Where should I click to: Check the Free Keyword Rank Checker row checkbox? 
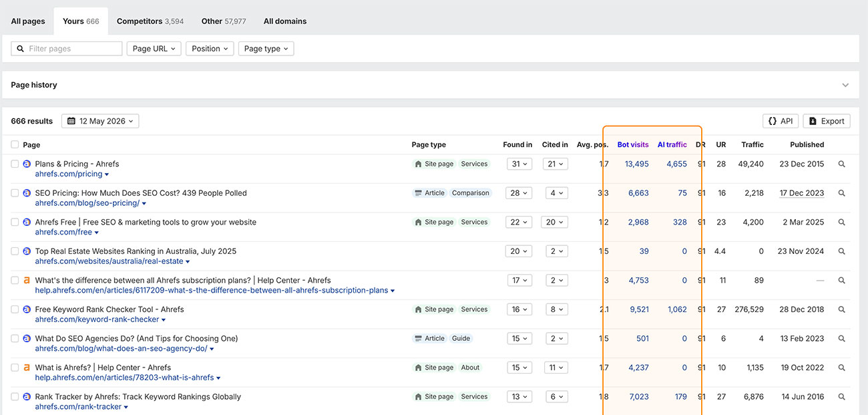(x=15, y=309)
